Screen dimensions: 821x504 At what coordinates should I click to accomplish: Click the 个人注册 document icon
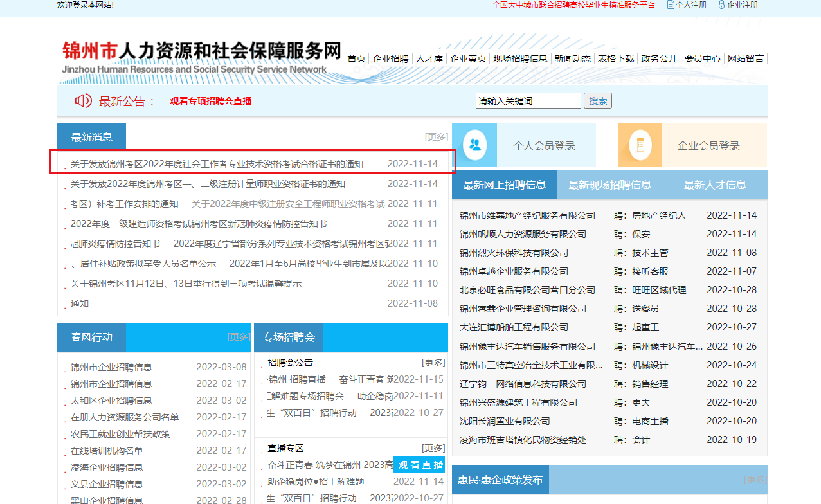click(x=671, y=5)
